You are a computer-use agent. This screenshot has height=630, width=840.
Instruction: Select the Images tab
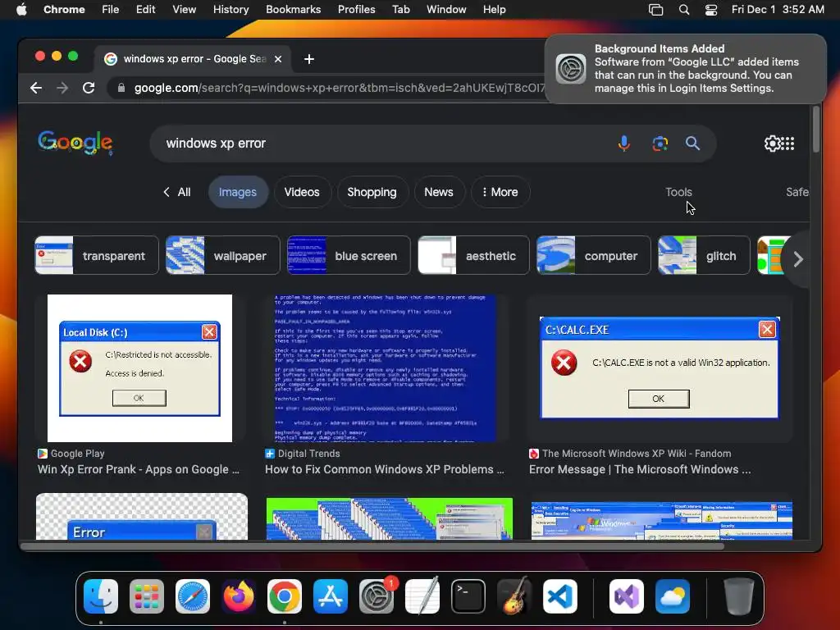coord(237,192)
